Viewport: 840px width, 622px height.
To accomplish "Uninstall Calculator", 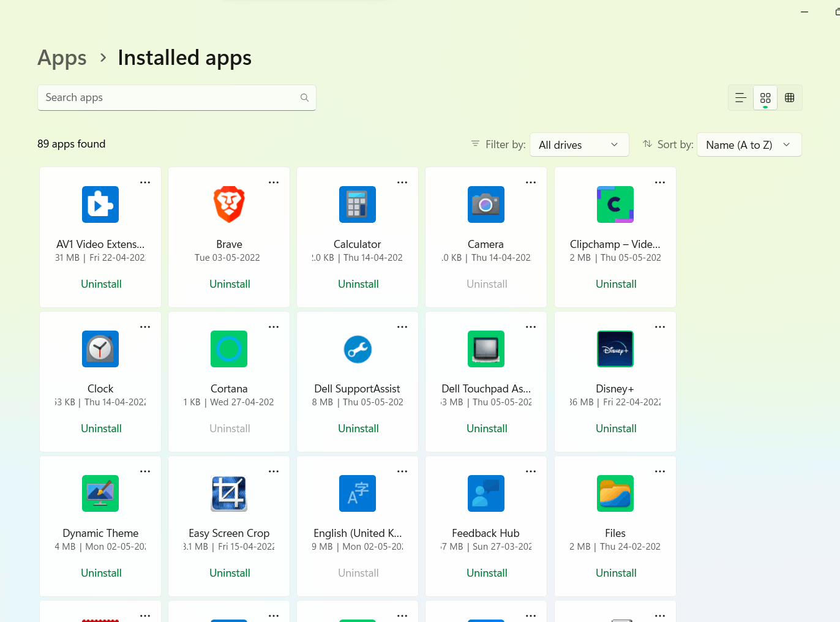I will pos(358,284).
